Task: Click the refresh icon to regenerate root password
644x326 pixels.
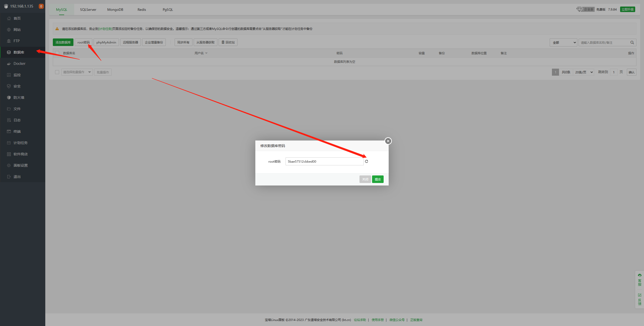Action: coord(367,161)
